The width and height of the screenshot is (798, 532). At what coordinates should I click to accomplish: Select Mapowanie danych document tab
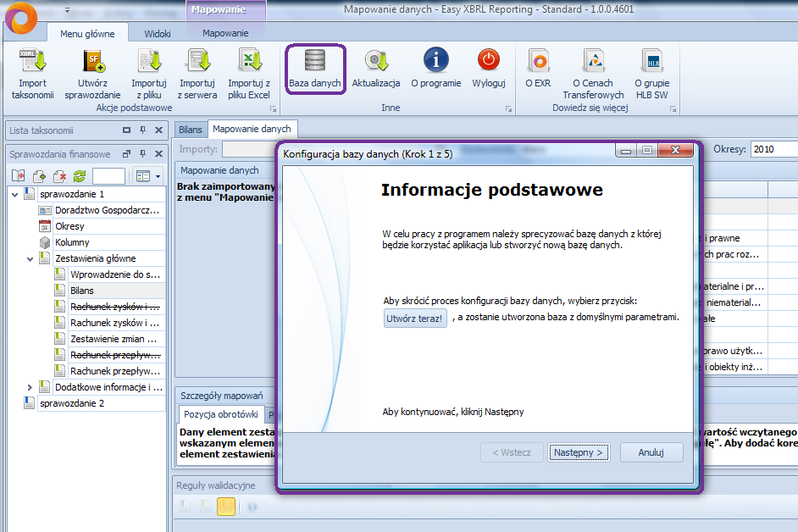[x=252, y=129]
